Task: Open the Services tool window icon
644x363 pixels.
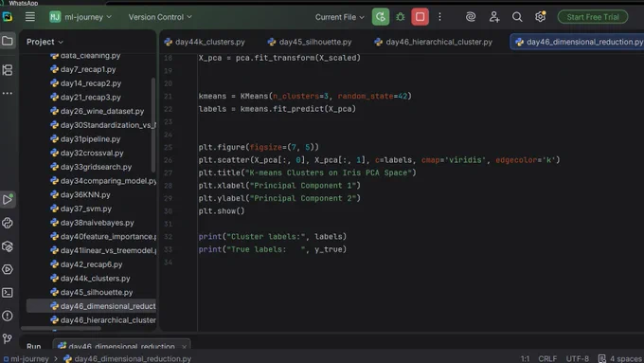Action: coord(8,269)
